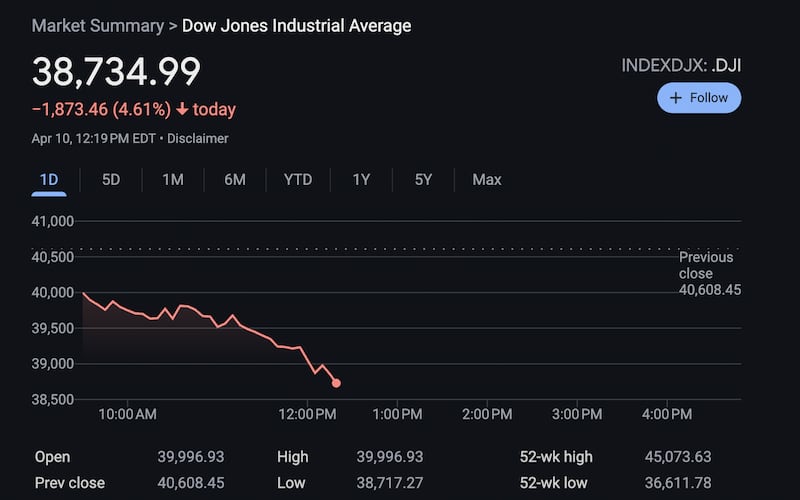800x500 pixels.
Task: Switch to the 1M chart tab
Action: coord(173,180)
